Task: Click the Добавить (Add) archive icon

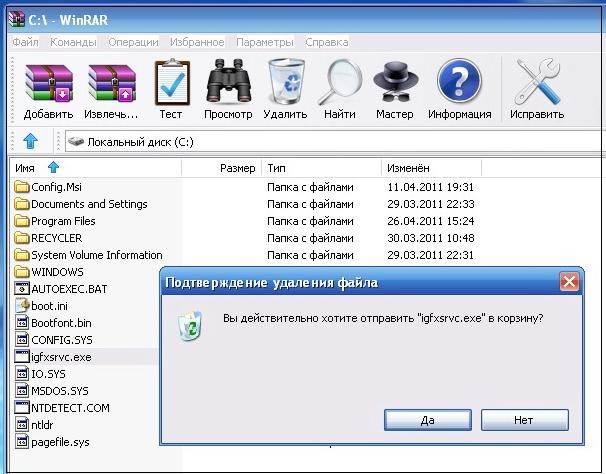Action: 49,83
